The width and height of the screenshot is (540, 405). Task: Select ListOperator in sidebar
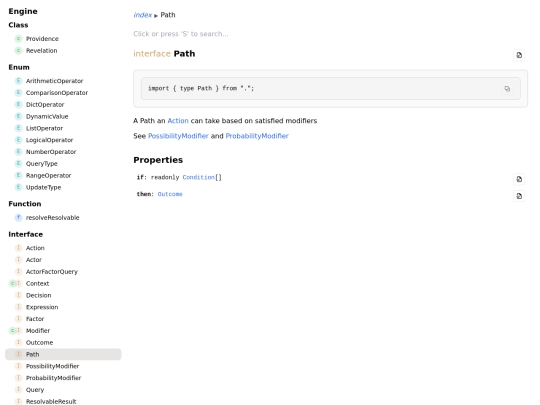click(x=44, y=128)
